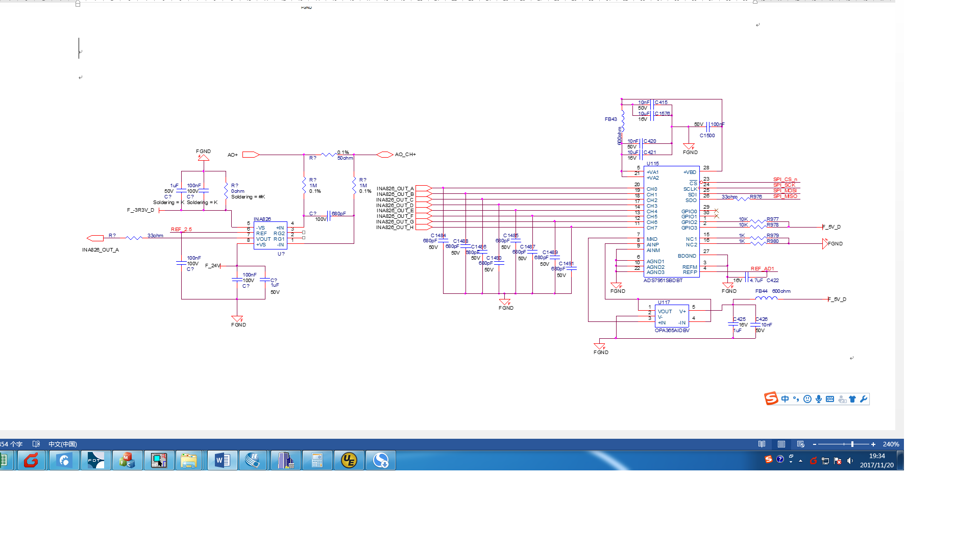Toggle punctuation mode in Sogou IME bar

pos(796,399)
